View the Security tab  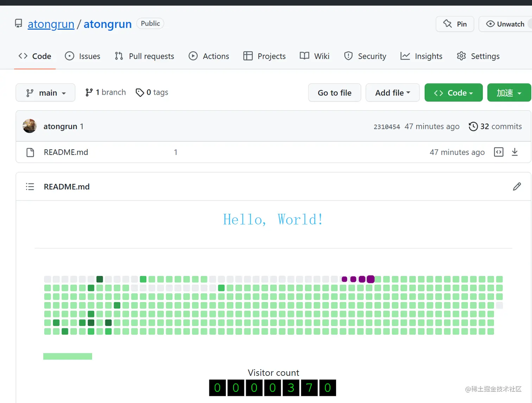[x=365, y=56]
